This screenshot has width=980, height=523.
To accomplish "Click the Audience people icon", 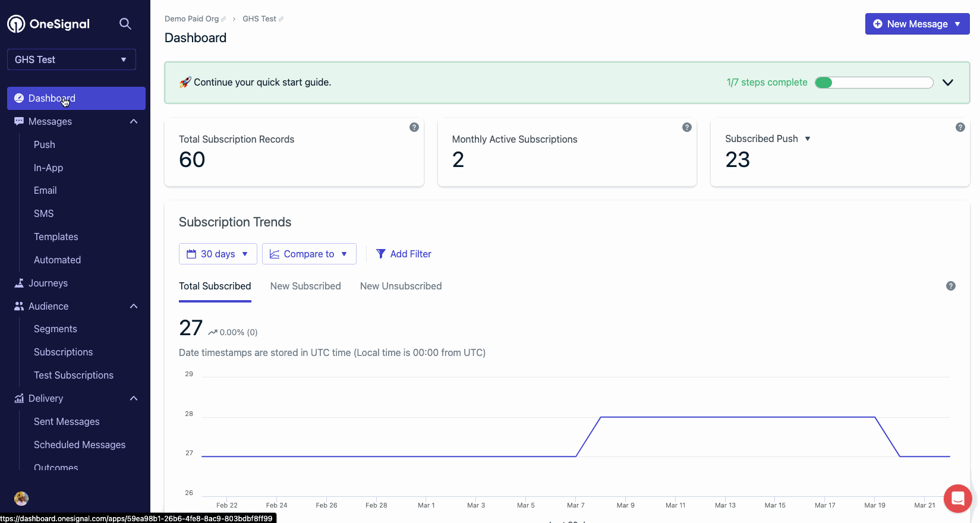I will [x=19, y=306].
